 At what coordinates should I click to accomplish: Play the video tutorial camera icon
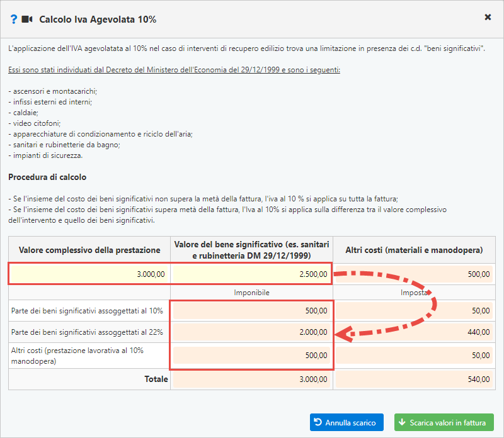click(27, 20)
